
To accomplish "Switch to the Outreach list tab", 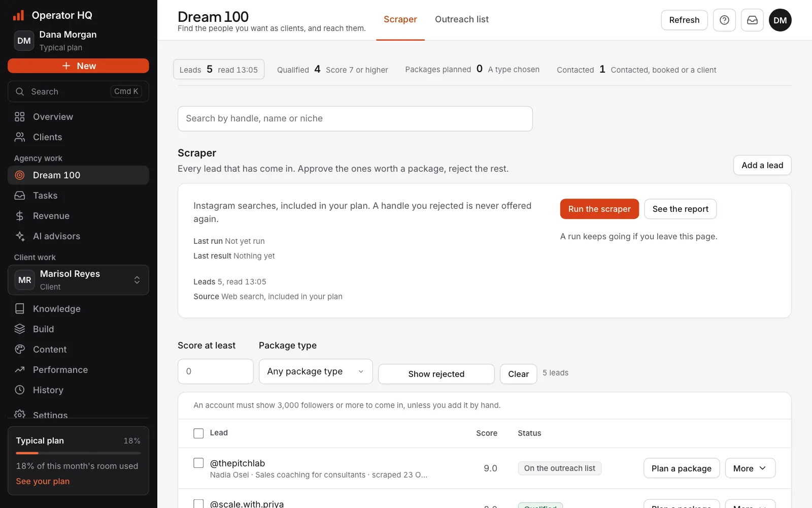I will point(462,19).
